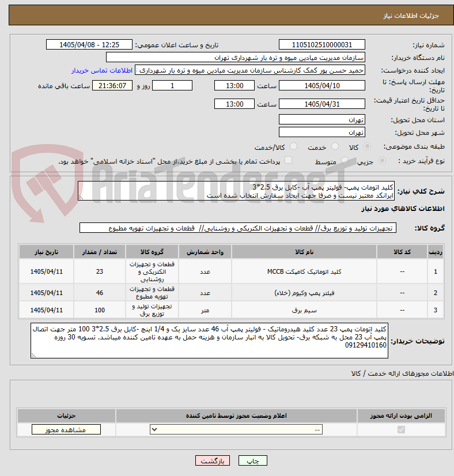The image size is (454, 476).
Task: Click announcement date field 1405/04/08 - 12:25
Action: pyautogui.click(x=89, y=44)
